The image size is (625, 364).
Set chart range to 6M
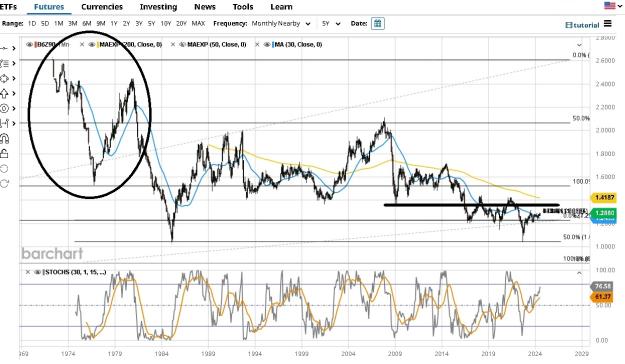click(87, 24)
